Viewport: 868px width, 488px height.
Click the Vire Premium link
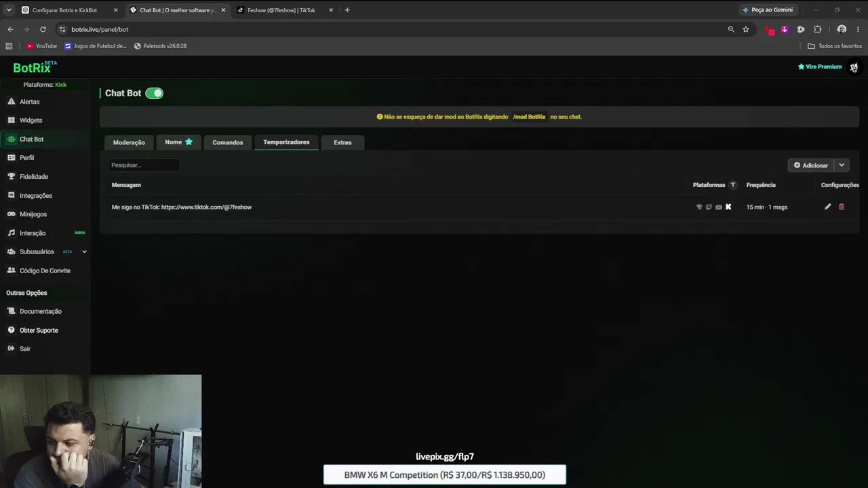tap(820, 66)
